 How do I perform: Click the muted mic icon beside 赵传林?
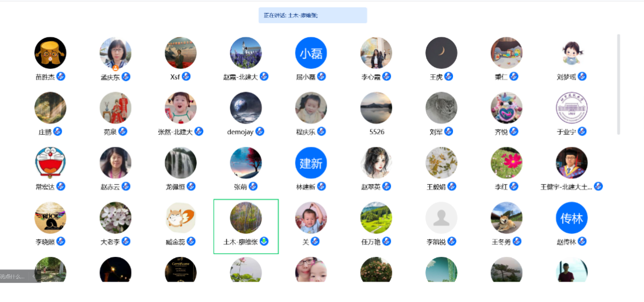click(x=582, y=241)
